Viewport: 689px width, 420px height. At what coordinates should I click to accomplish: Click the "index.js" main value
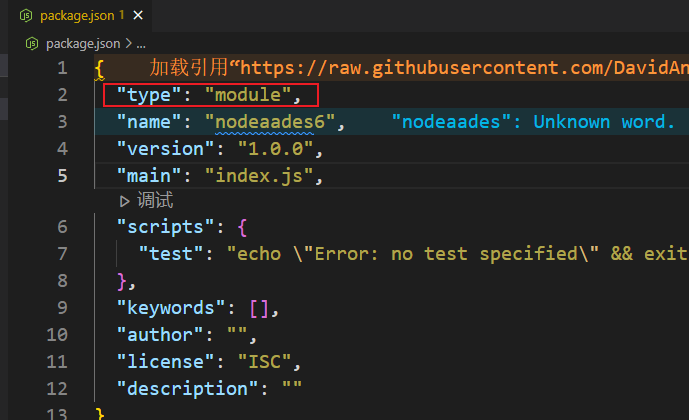coord(259,176)
